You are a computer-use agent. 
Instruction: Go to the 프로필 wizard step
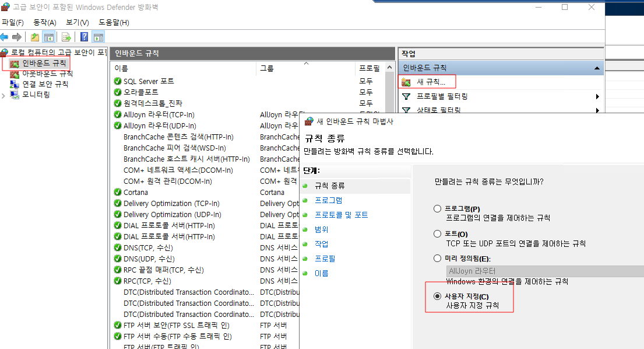(325, 259)
